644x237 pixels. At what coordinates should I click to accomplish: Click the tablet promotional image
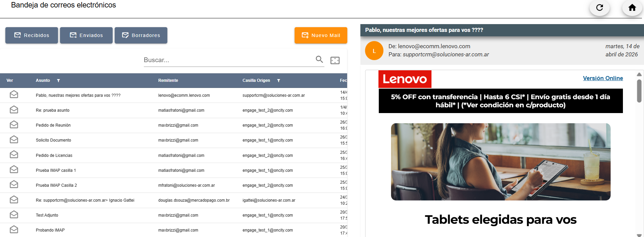pyautogui.click(x=501, y=162)
